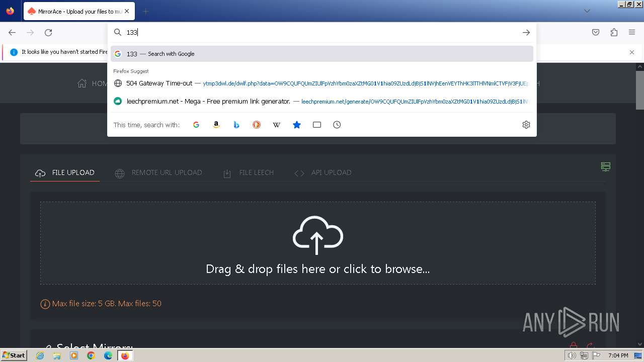Go back to previous page
This screenshot has width=644, height=362.
click(12, 32)
